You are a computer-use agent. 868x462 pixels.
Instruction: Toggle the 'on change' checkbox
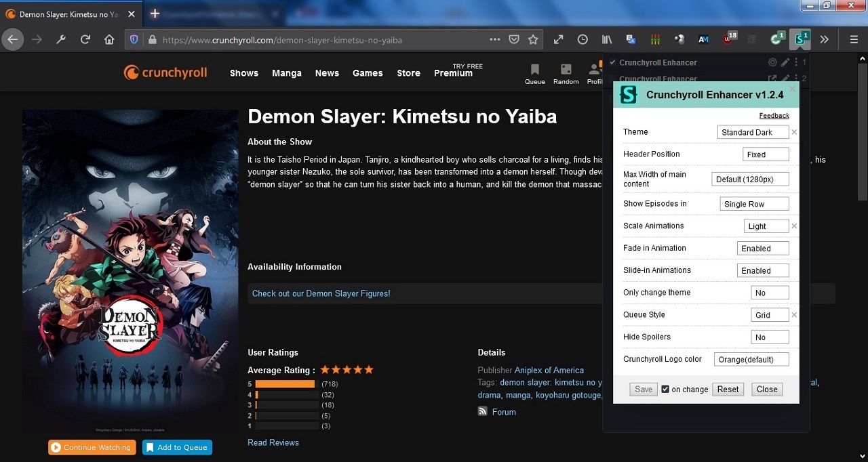coord(665,389)
